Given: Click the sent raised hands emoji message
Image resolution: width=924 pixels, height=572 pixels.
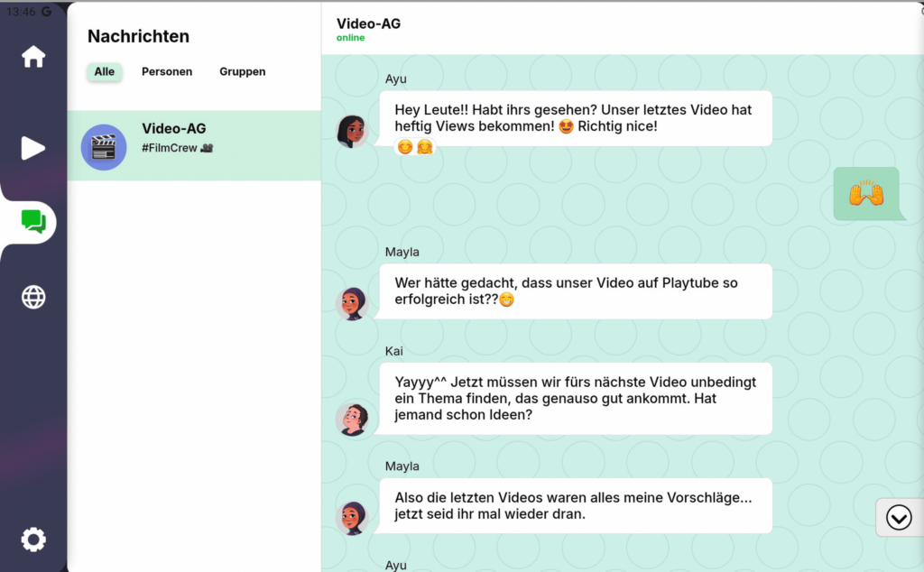Looking at the screenshot, I should [x=865, y=194].
